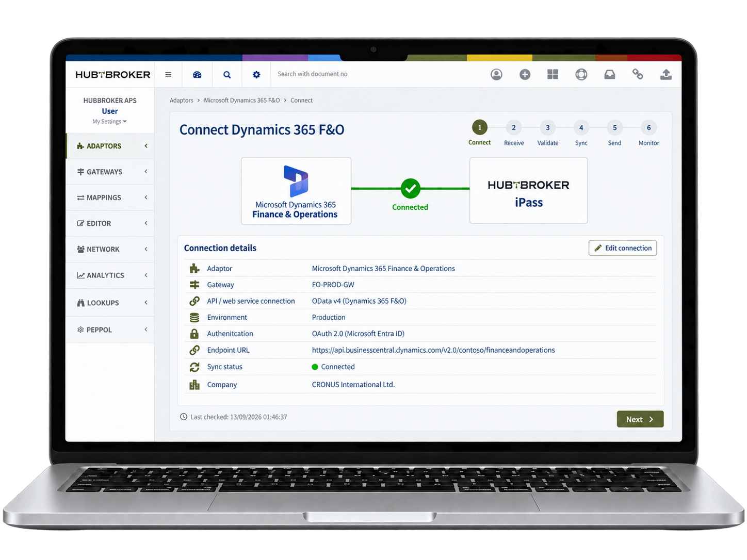Viewport: 747px width, 560px height.
Task: Click the lifebuoy support icon
Action: [581, 74]
